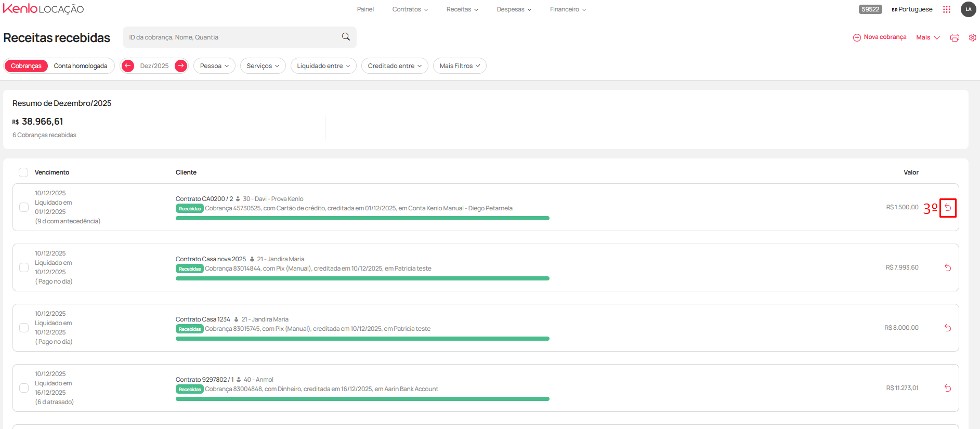980x429 pixels.
Task: Click the Kenlo Locação logo
Action: [x=43, y=9]
